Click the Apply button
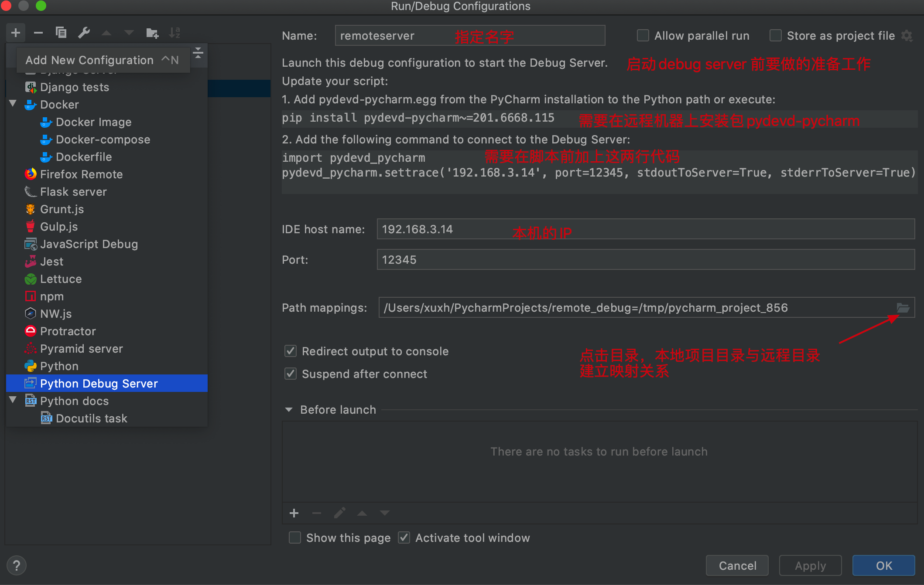The width and height of the screenshot is (924, 585). [x=810, y=565]
